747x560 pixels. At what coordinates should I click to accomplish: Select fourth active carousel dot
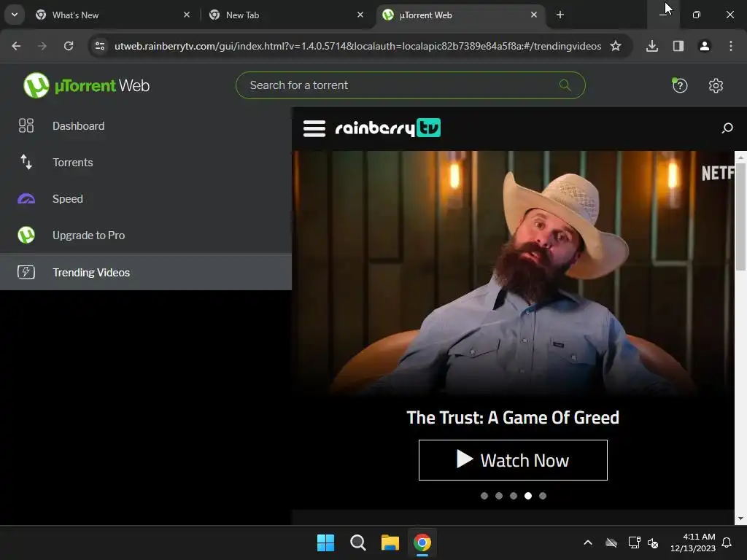(x=528, y=496)
